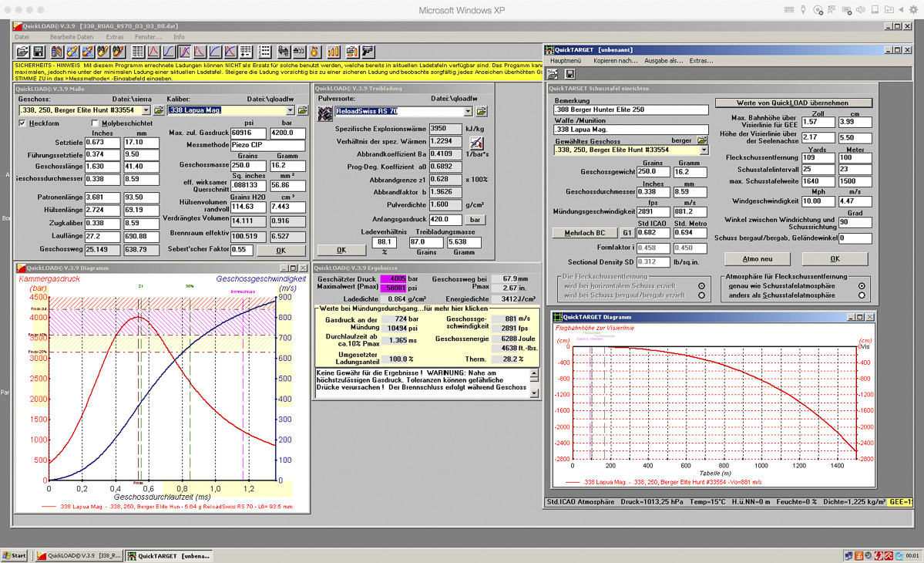Toggle the Heckform checkbox
The width and height of the screenshot is (924, 563).
[22, 123]
